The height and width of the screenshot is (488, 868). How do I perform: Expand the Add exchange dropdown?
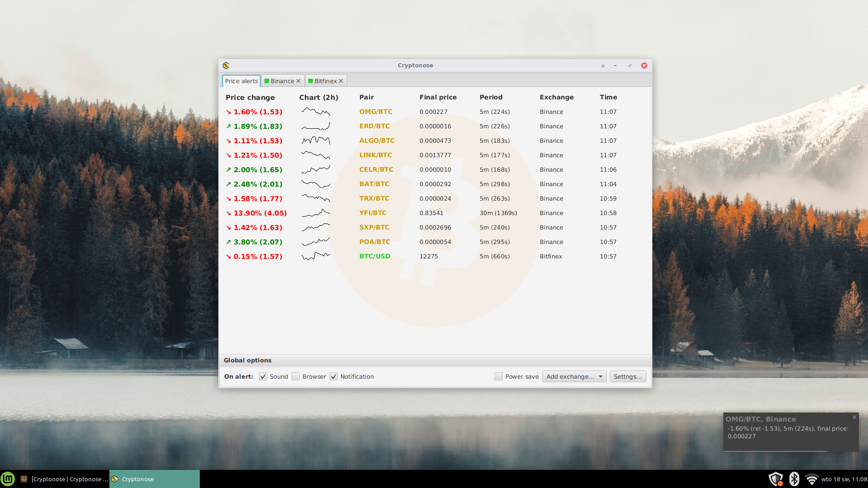[574, 376]
